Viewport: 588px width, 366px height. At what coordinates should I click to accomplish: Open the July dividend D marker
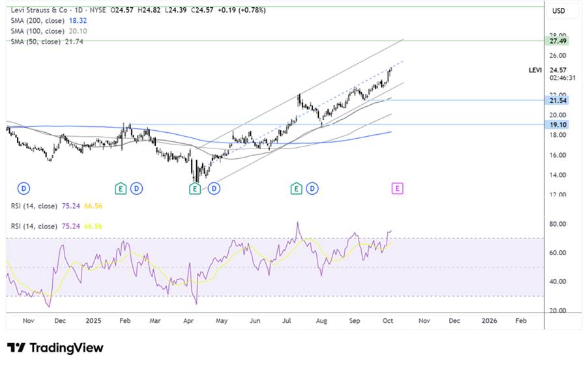click(x=312, y=188)
